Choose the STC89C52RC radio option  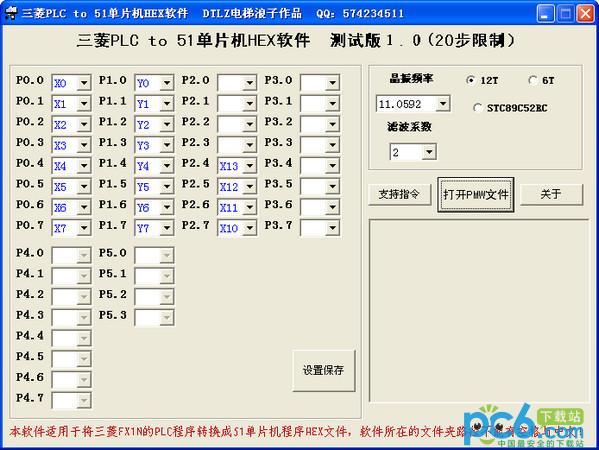point(478,108)
